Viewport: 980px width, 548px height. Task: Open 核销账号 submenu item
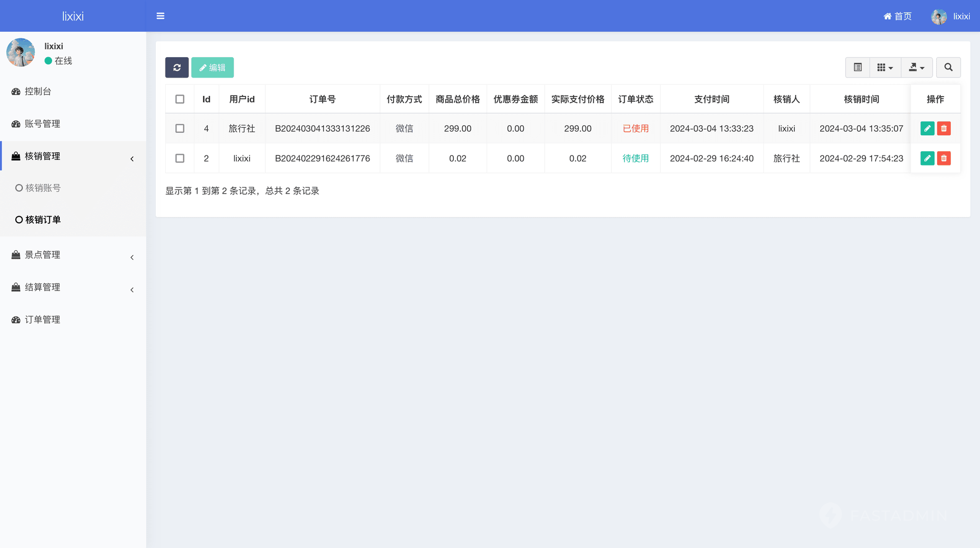click(x=43, y=188)
